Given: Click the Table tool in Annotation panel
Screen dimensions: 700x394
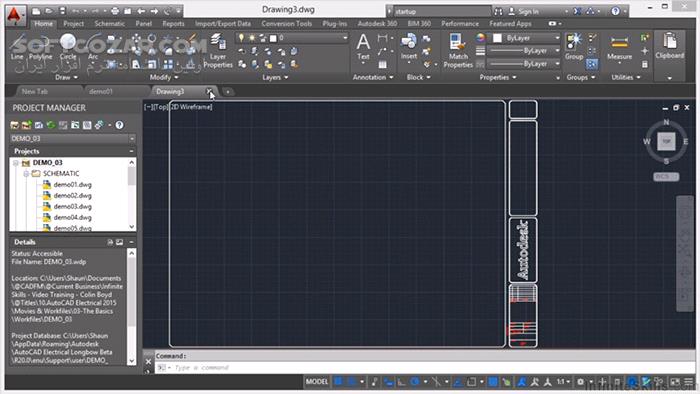Looking at the screenshot, I should [383, 65].
